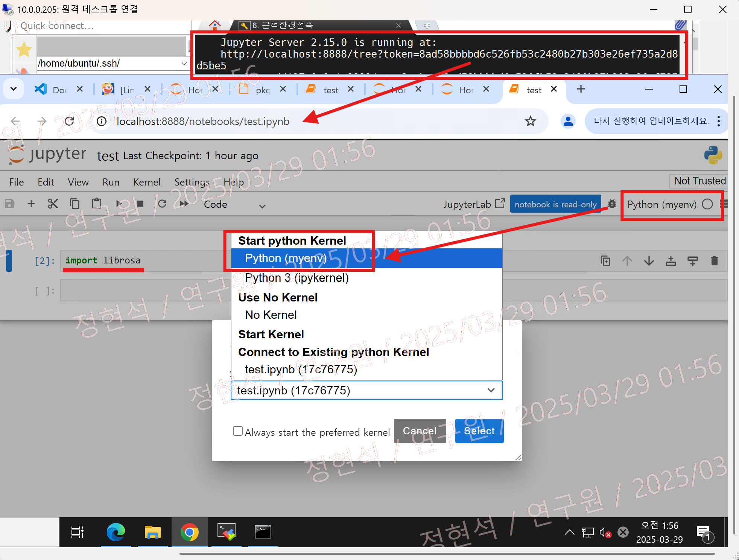Choose Python 3 (ipykernel) from the list
This screenshot has height=560, width=739.
(297, 278)
